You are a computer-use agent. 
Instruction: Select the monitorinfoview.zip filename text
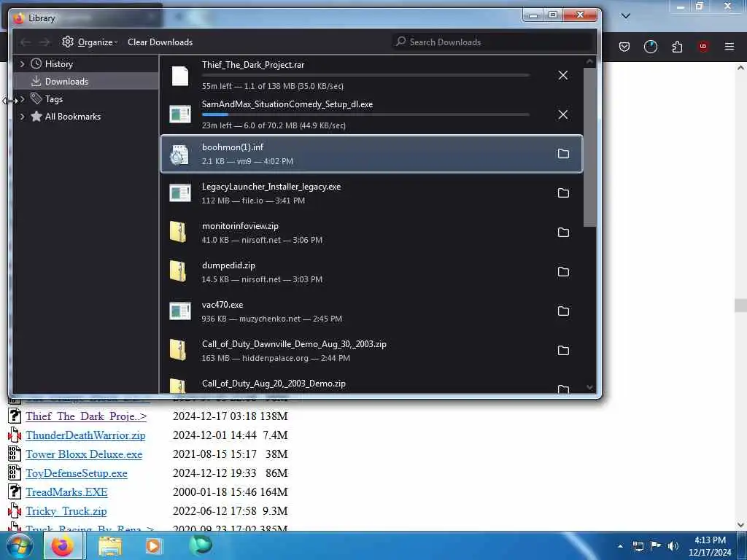[240, 226]
